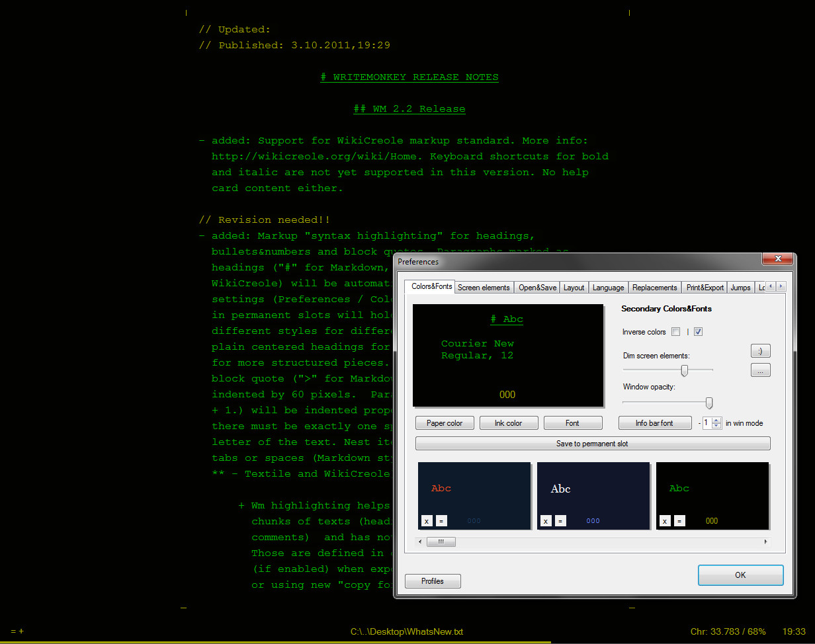Switch to the Screen elements tab
This screenshot has width=815, height=644.
pos(484,288)
